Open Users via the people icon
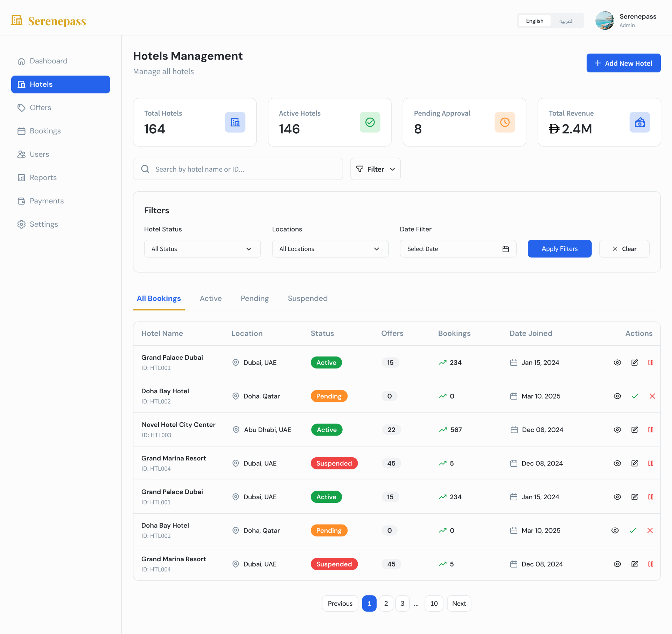Image resolution: width=672 pixels, height=634 pixels. click(x=21, y=155)
